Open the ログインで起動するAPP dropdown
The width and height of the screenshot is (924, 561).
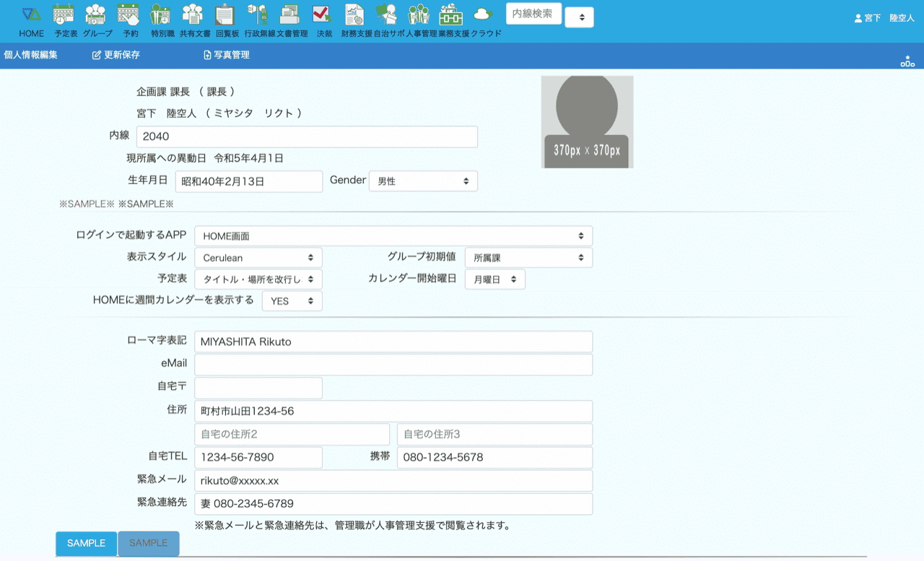[x=393, y=236]
